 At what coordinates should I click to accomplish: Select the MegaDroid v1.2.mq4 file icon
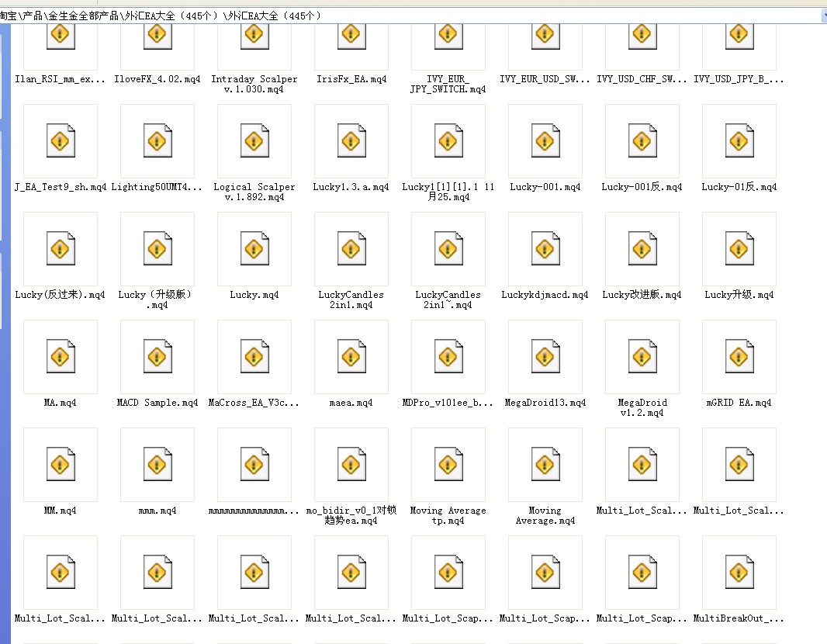(642, 357)
